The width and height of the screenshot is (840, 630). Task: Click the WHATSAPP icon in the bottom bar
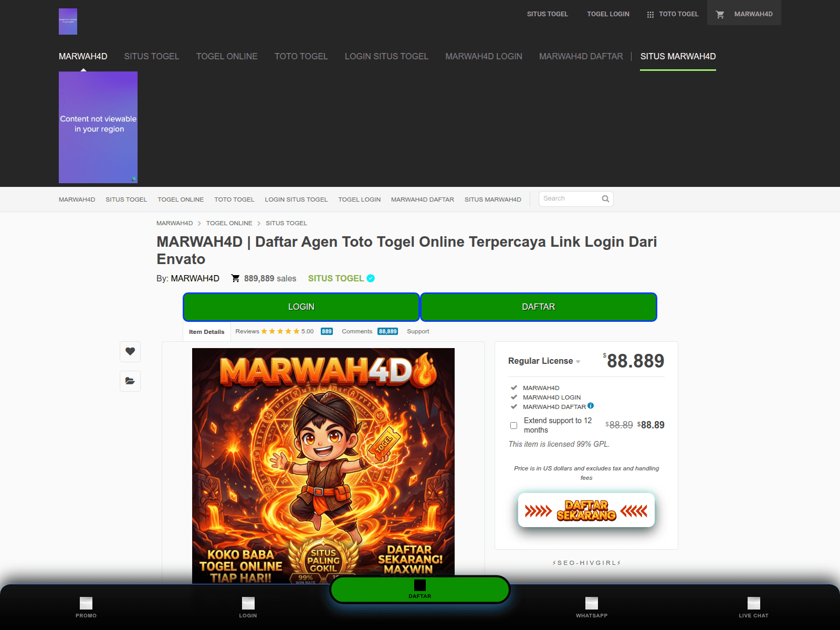click(x=592, y=603)
